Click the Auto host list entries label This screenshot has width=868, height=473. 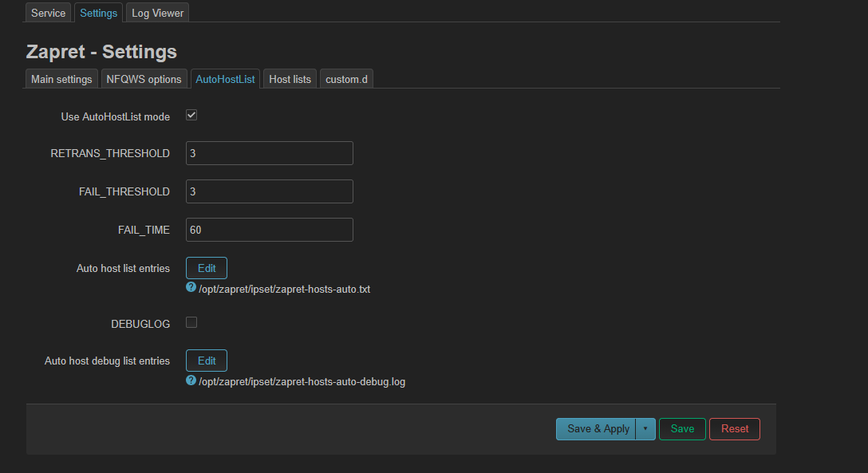pyautogui.click(x=123, y=268)
